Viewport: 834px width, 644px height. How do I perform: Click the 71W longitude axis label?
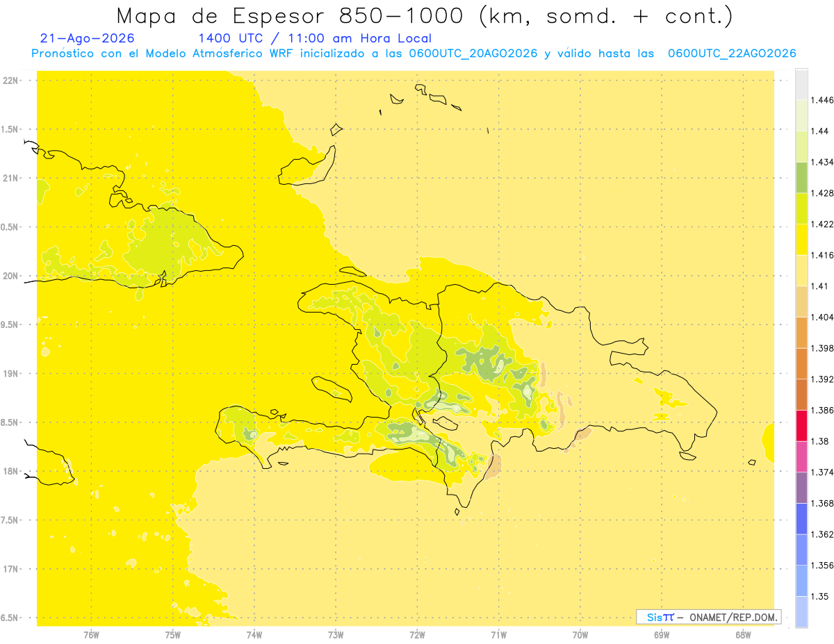coord(498,635)
